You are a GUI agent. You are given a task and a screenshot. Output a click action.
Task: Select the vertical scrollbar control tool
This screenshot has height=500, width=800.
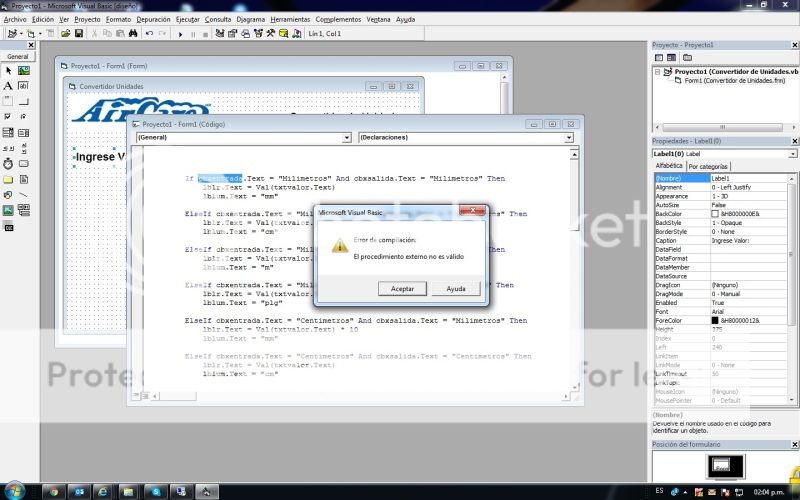23,148
